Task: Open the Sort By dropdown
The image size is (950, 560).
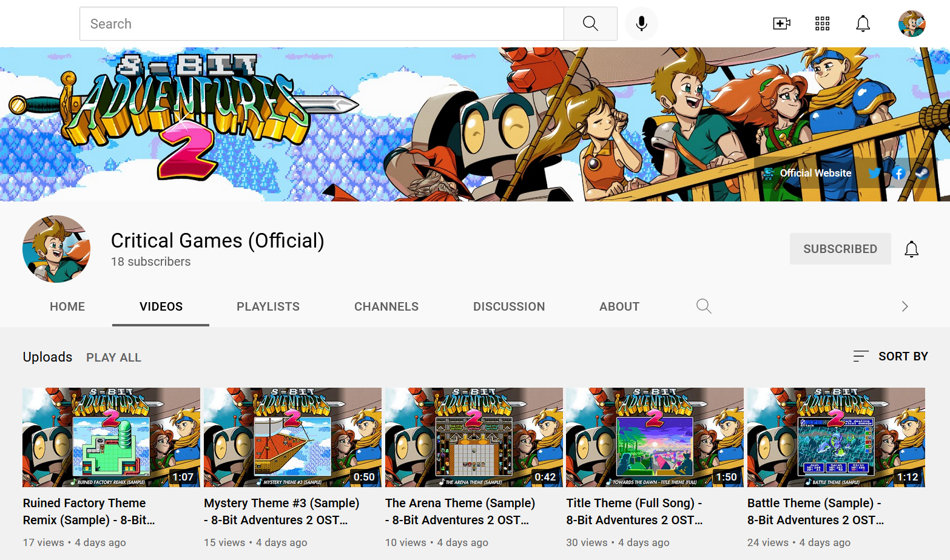Action: point(890,356)
